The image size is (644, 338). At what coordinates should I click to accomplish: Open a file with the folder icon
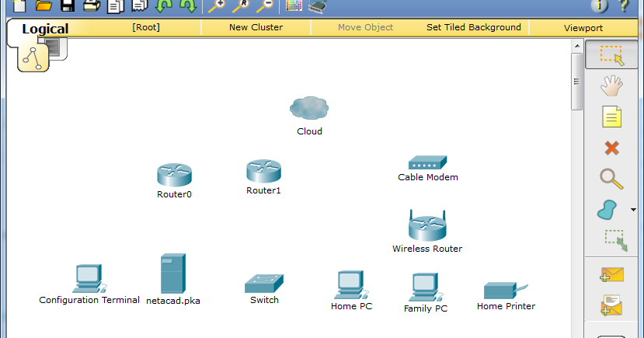pyautogui.click(x=44, y=5)
